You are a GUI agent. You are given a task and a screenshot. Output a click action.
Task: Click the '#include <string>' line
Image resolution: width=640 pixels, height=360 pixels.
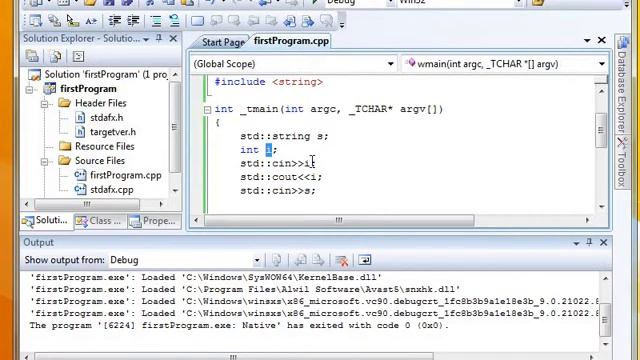269,82
